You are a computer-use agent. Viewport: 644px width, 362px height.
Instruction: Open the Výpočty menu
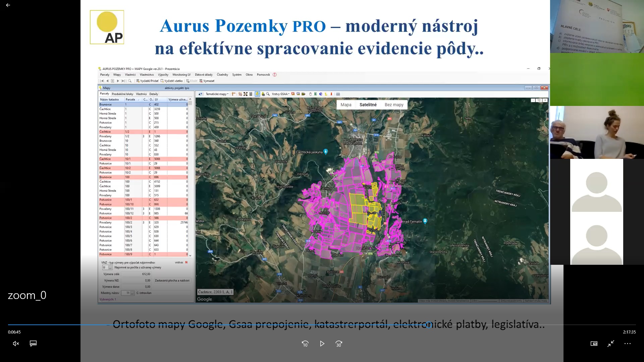click(163, 75)
